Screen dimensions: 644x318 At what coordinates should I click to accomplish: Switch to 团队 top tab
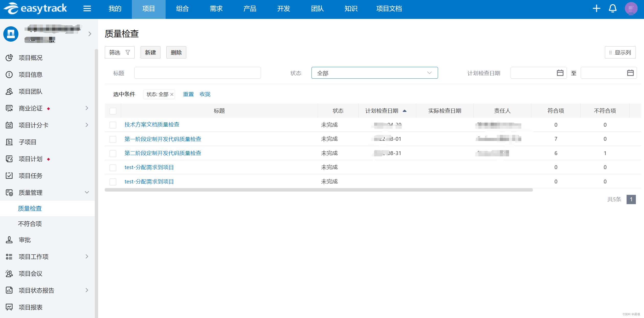click(317, 9)
